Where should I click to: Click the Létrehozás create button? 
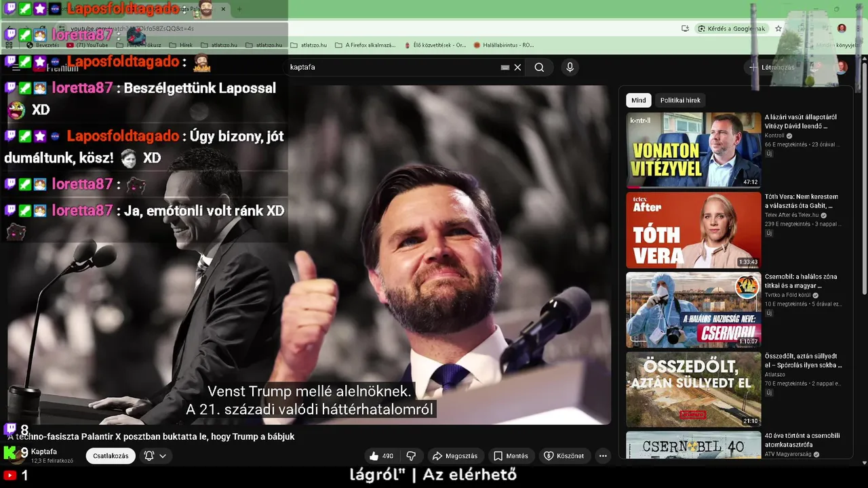[x=771, y=67]
